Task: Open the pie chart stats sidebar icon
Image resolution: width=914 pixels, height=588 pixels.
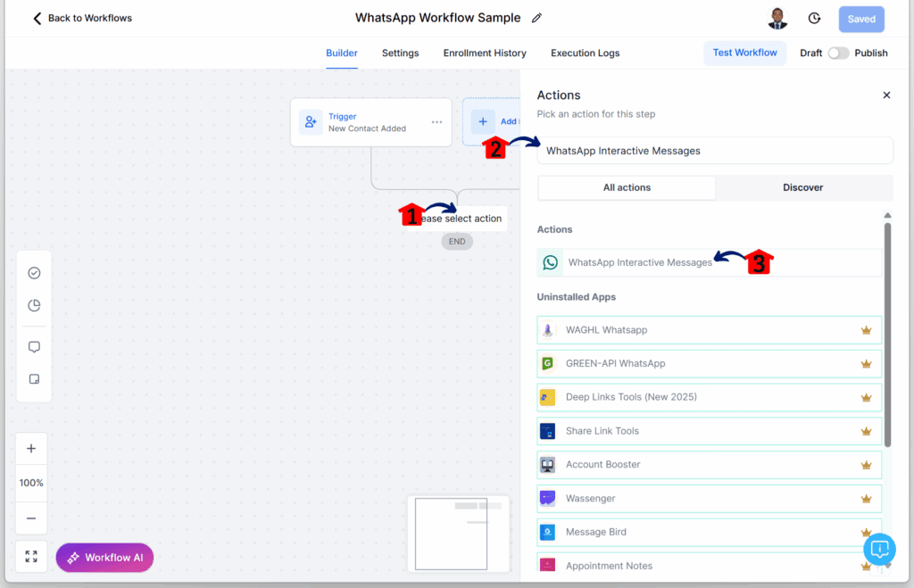Action: click(x=35, y=305)
